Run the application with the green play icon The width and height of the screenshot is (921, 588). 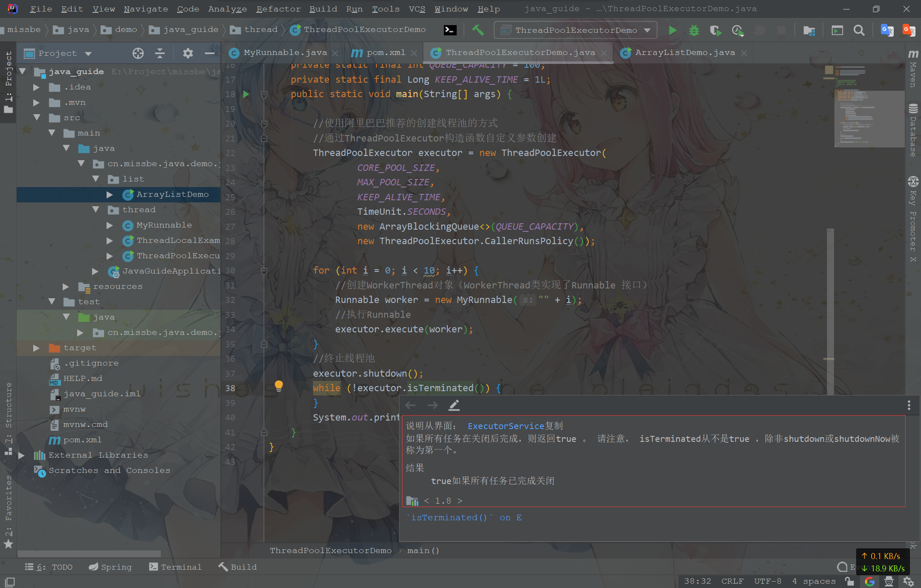pyautogui.click(x=672, y=30)
